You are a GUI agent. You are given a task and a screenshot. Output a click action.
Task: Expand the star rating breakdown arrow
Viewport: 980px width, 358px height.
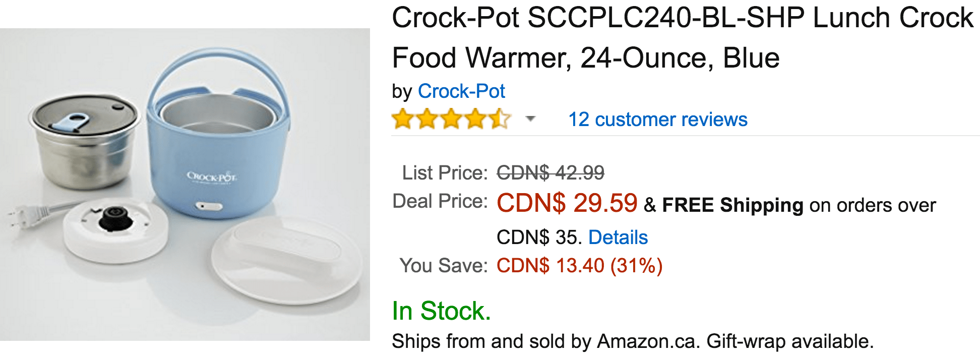[x=530, y=119]
